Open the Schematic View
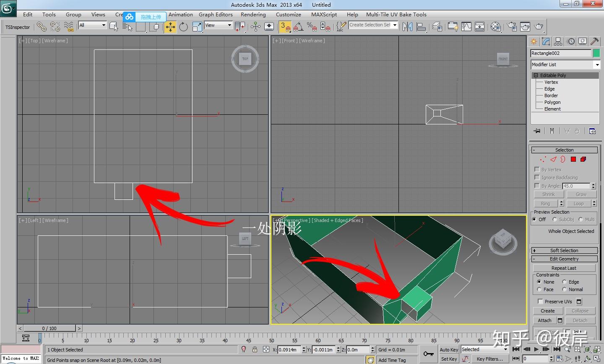The height and width of the screenshot is (364, 604). (x=480, y=27)
